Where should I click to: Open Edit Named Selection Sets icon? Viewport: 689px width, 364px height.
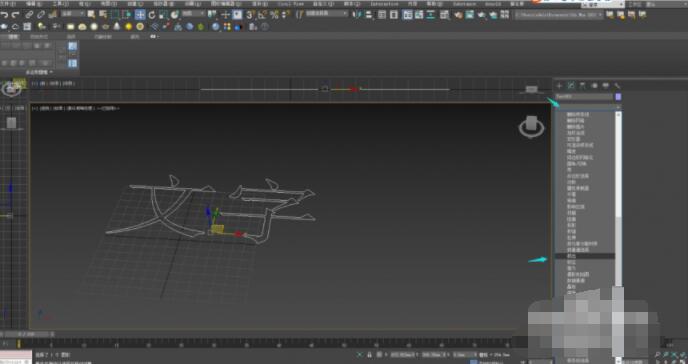click(x=300, y=15)
